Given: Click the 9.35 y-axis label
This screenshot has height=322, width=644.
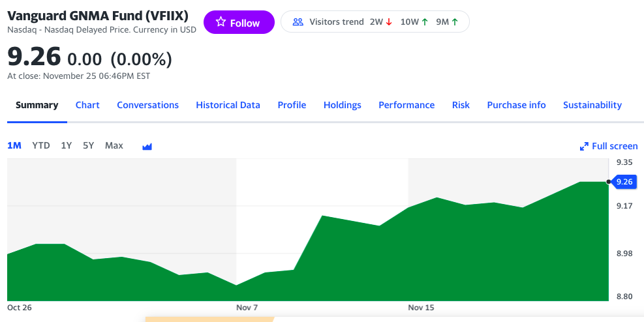Looking at the screenshot, I should point(624,162).
